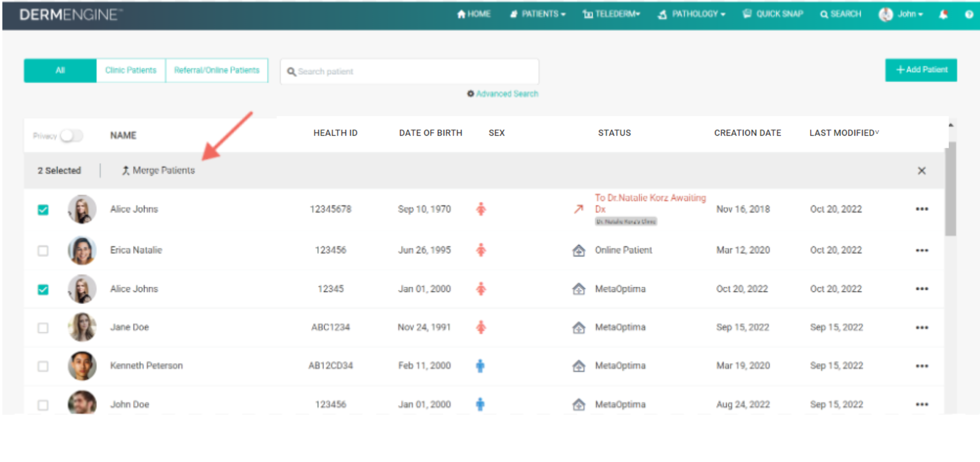Click the MetaOptima home icon for John Doe
The height and width of the screenshot is (462, 980).
tap(579, 404)
